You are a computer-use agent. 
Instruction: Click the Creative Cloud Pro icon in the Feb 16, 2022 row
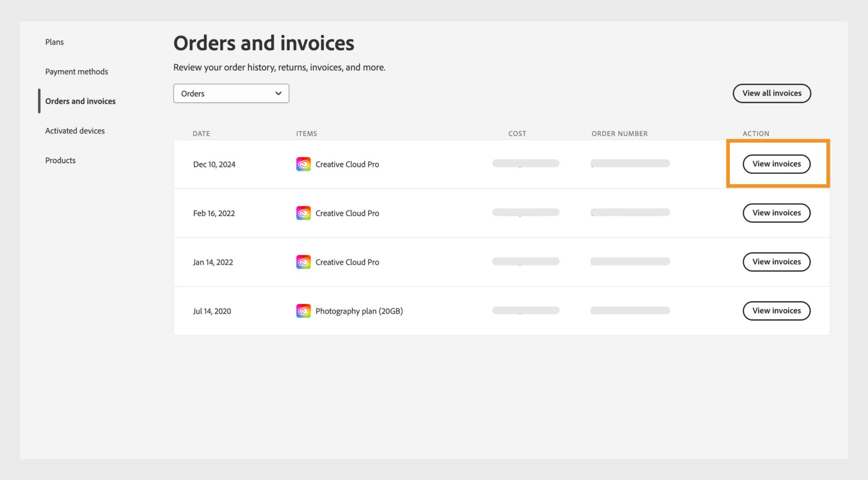pyautogui.click(x=303, y=213)
